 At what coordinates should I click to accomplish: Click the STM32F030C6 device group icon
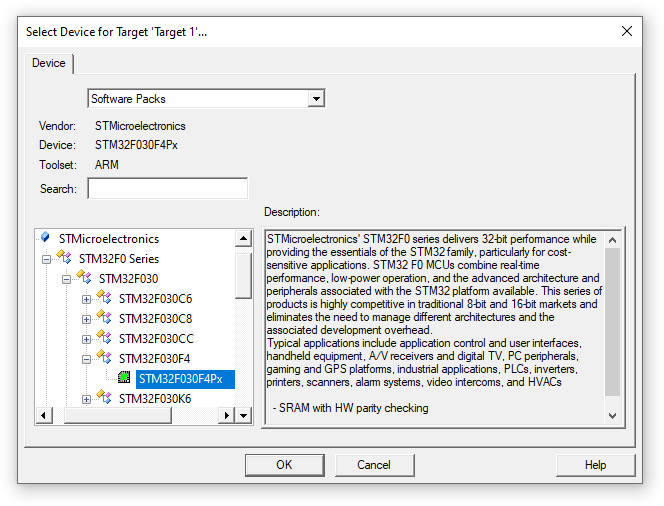click(104, 297)
